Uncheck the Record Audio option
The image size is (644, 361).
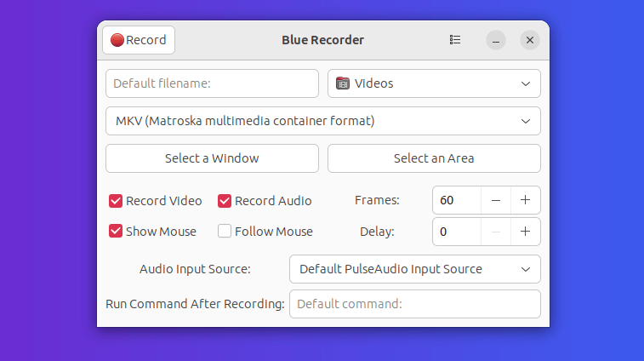pos(225,201)
